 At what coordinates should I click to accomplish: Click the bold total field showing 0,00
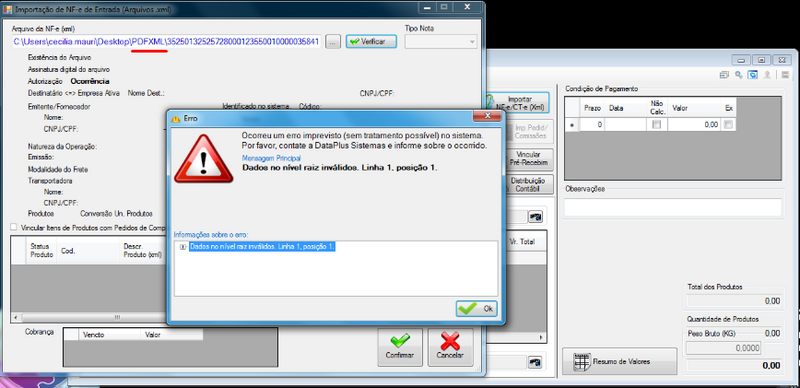coord(734,366)
